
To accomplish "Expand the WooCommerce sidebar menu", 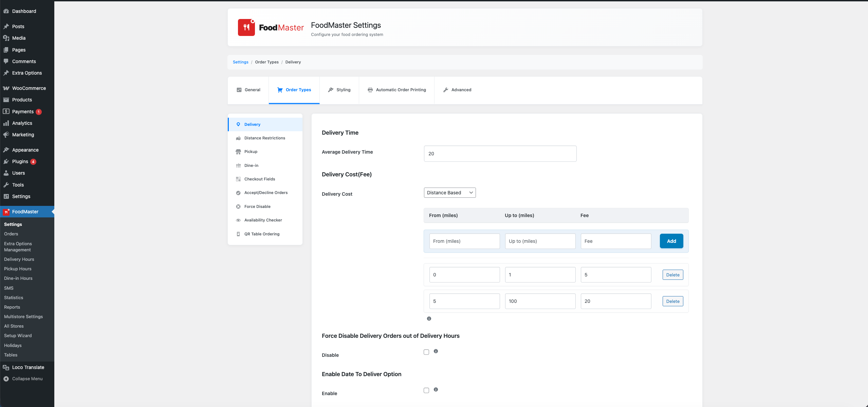I will 29,88.
